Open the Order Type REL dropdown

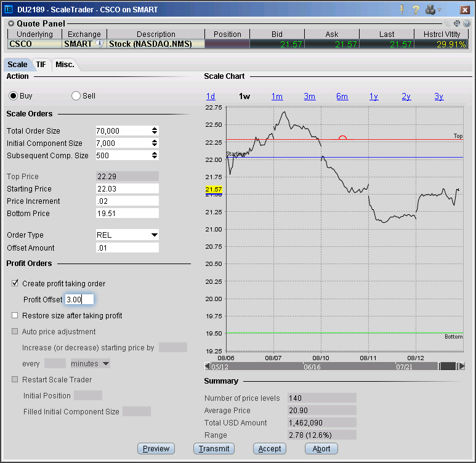[127, 235]
